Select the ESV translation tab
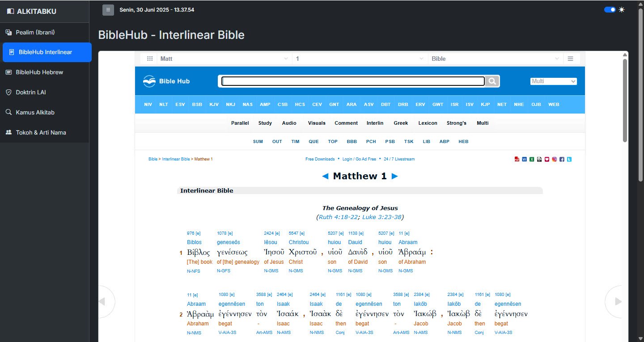 [x=180, y=104]
